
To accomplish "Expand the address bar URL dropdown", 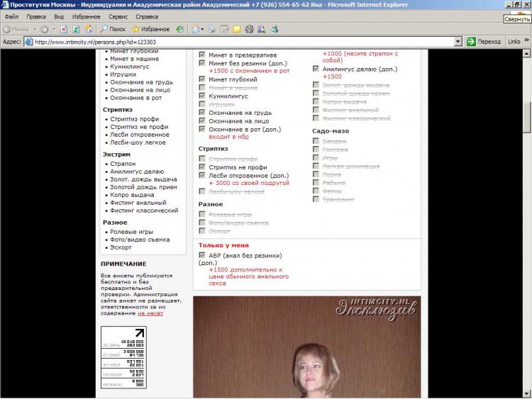I will pos(458,42).
